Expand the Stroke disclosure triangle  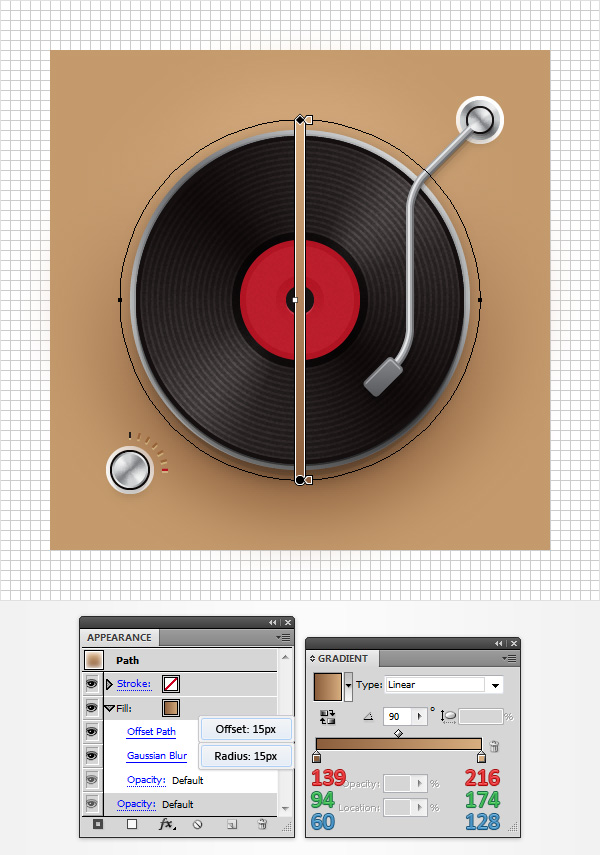pos(109,684)
